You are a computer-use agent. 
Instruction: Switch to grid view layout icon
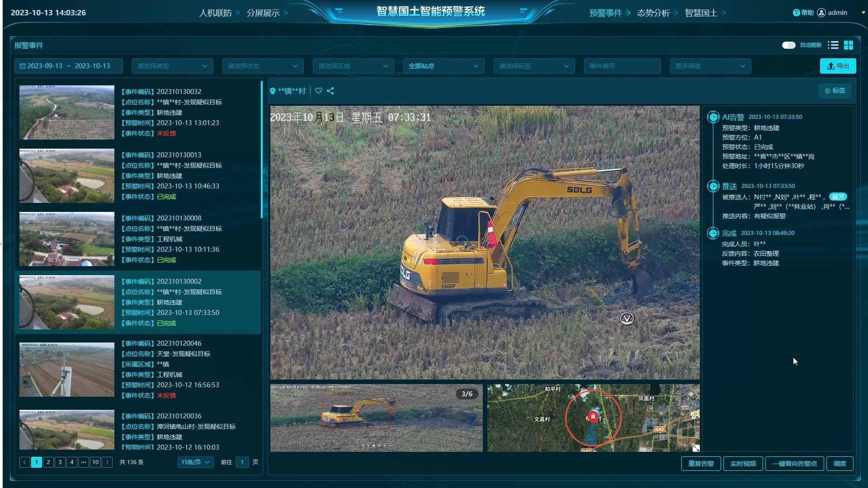point(849,45)
